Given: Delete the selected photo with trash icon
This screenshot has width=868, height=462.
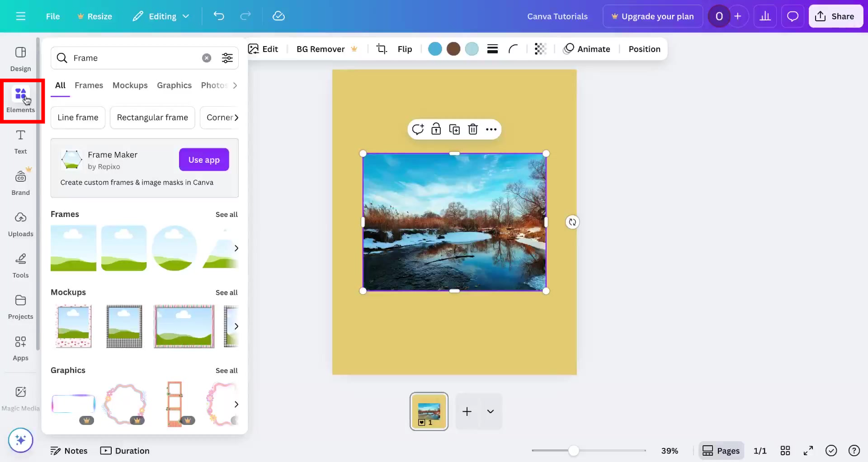Looking at the screenshot, I should [x=473, y=129].
